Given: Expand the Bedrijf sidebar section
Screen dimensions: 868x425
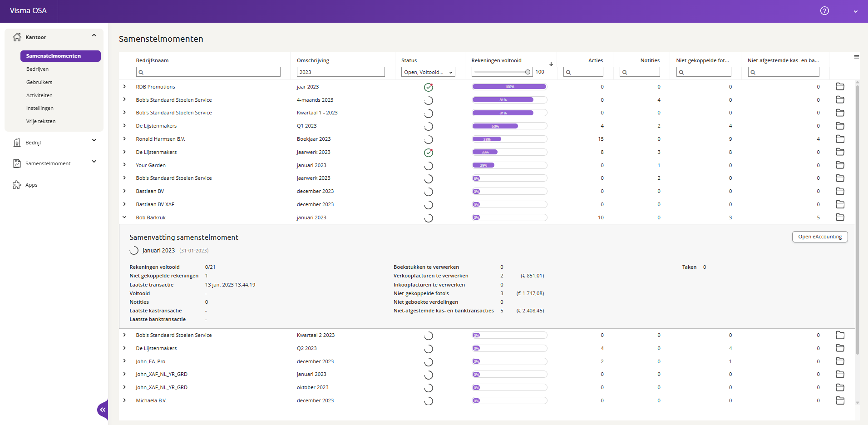Looking at the screenshot, I should coord(94,140).
